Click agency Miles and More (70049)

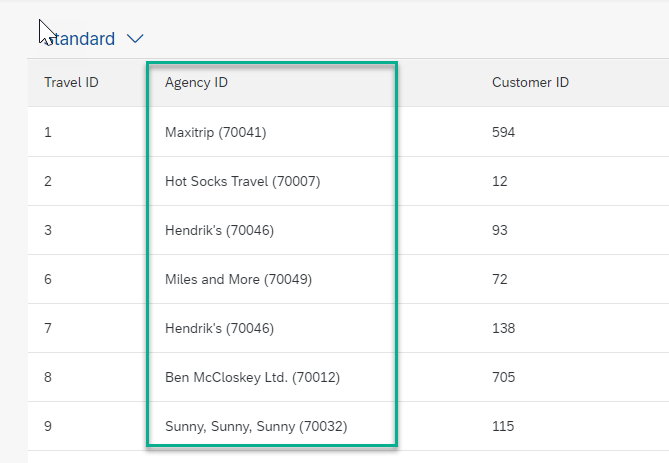point(238,280)
